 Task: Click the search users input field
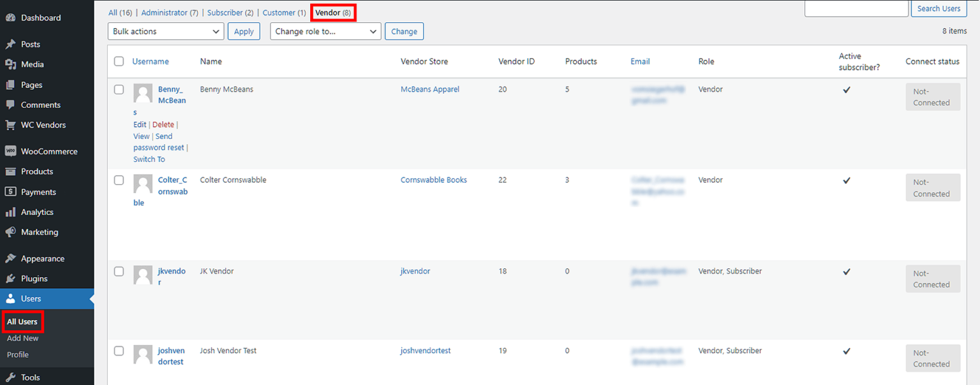click(x=856, y=8)
